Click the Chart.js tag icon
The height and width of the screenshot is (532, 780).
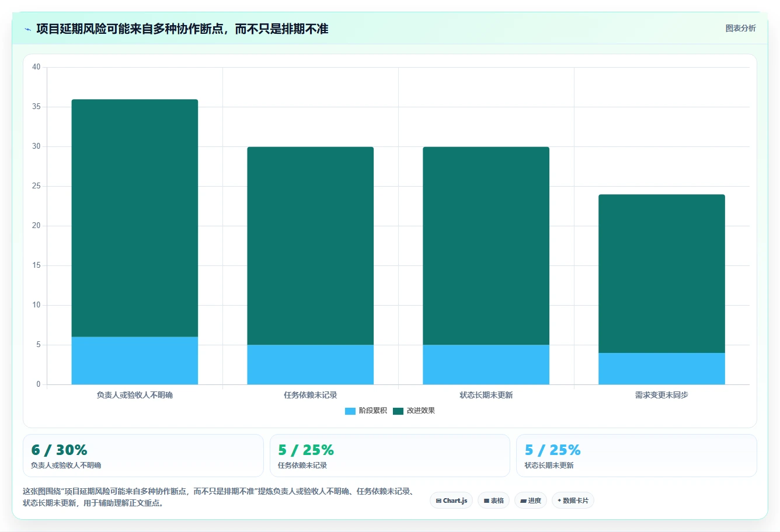coord(438,501)
